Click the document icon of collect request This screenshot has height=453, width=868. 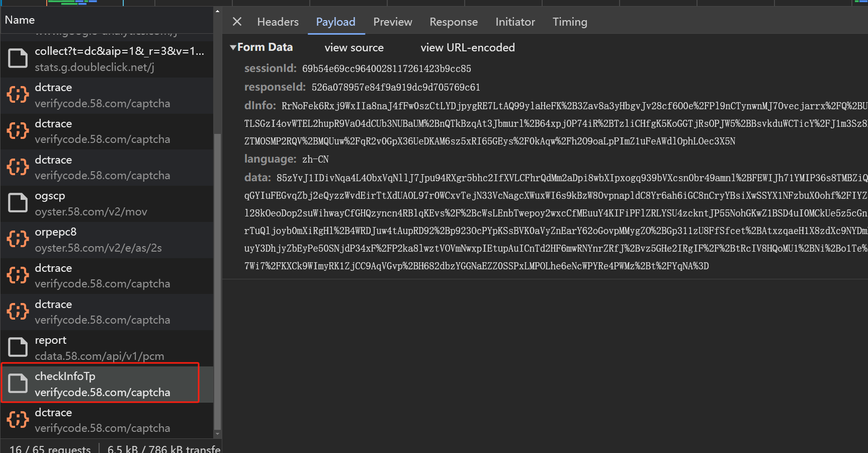(18, 58)
